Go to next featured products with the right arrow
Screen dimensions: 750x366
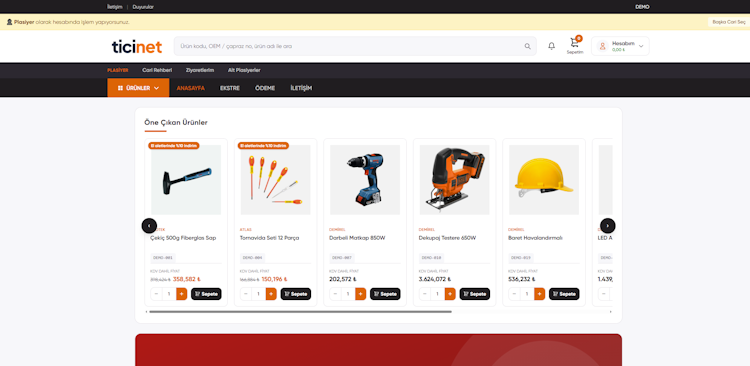(x=607, y=225)
